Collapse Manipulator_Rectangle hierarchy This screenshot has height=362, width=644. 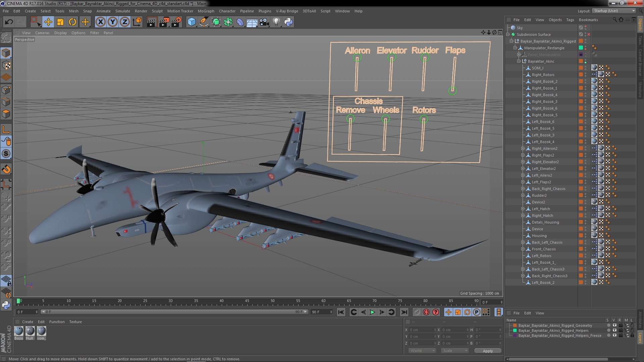coord(515,48)
